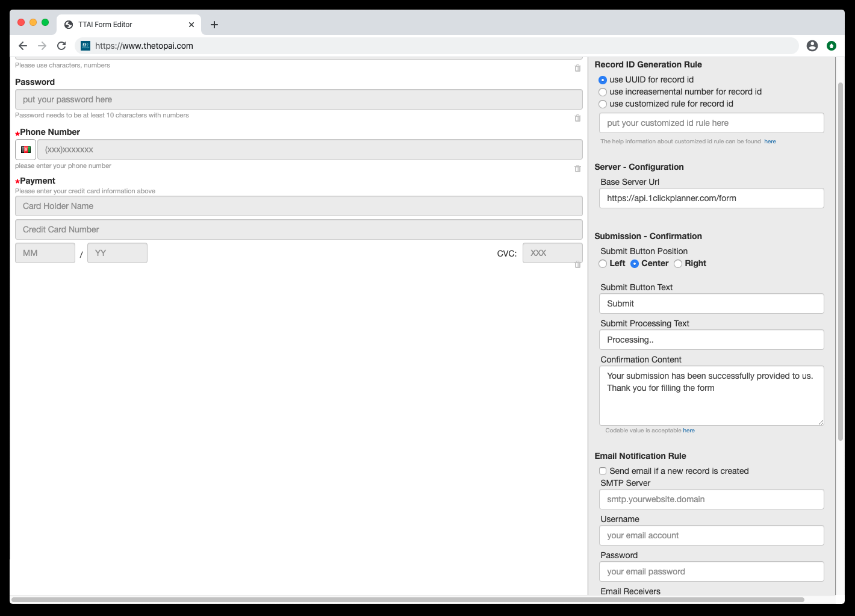
Task: Click the browser back arrow
Action: (23, 46)
